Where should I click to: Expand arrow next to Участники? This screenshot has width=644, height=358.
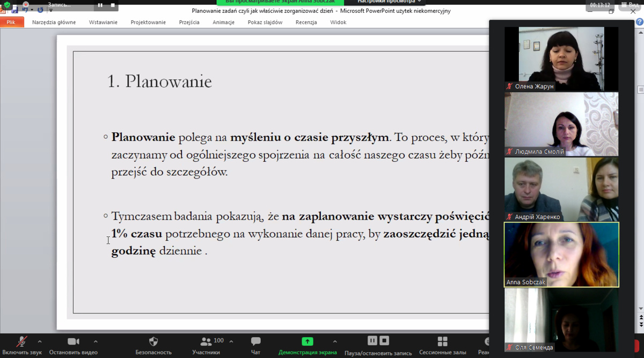231,341
